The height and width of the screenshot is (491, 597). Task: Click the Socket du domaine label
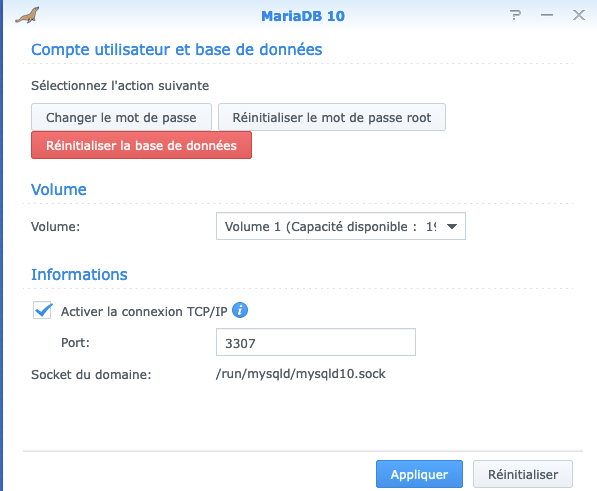click(x=91, y=375)
